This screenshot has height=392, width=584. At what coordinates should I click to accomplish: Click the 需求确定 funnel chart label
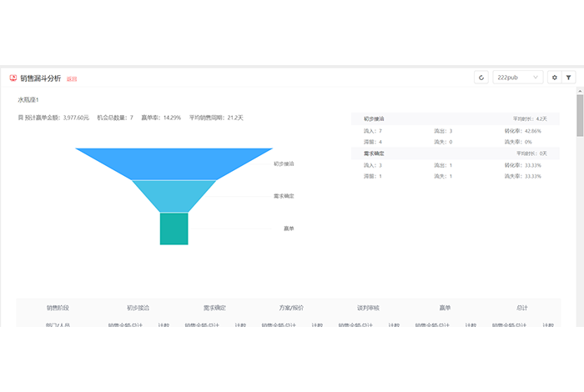pyautogui.click(x=284, y=196)
